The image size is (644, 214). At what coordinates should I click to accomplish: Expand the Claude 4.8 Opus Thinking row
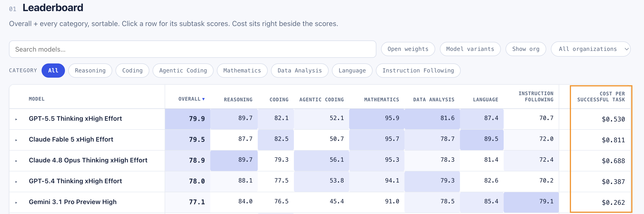pos(16,161)
